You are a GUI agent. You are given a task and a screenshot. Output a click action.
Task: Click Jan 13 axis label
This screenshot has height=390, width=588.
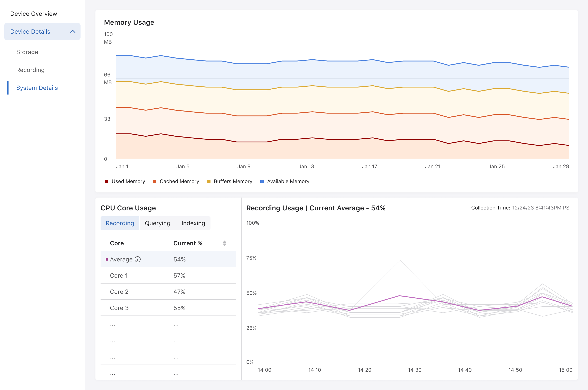pyautogui.click(x=306, y=166)
